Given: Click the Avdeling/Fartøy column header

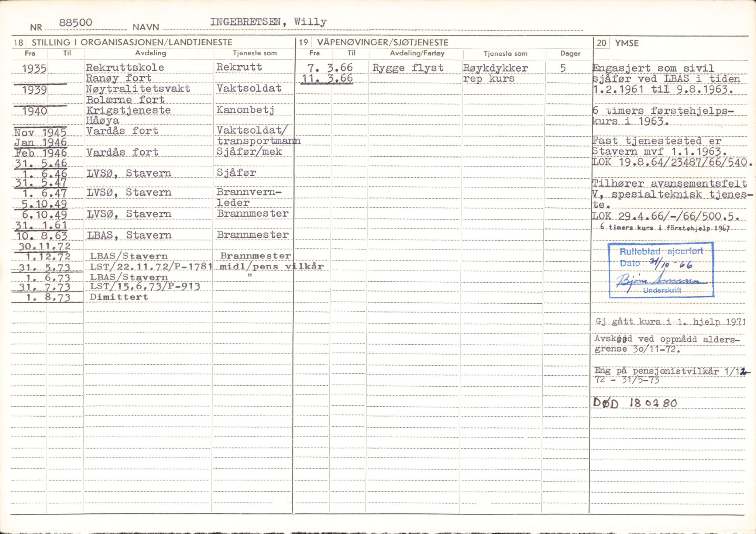Looking at the screenshot, I should pyautogui.click(x=417, y=53).
